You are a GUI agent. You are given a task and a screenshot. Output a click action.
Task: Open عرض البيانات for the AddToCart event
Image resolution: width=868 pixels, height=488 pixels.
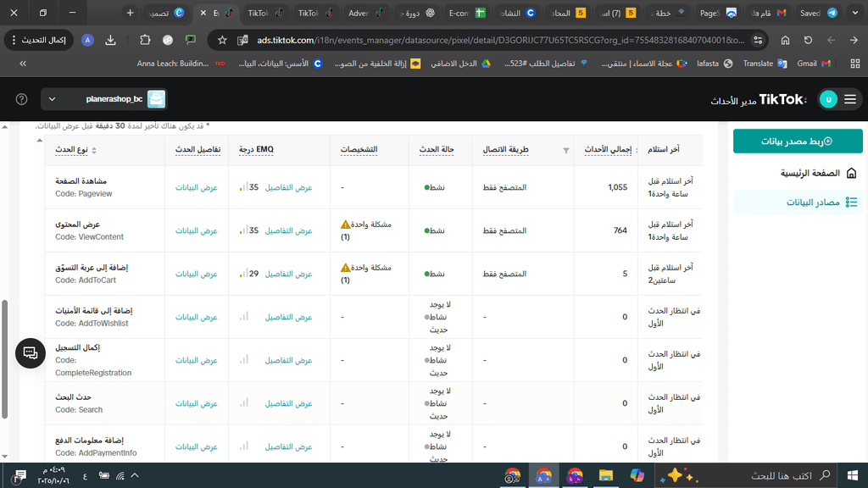(x=197, y=274)
